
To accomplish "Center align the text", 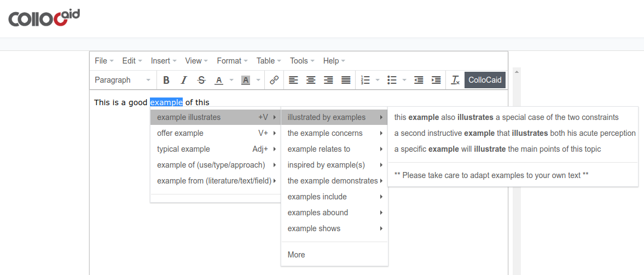I will click(x=311, y=80).
